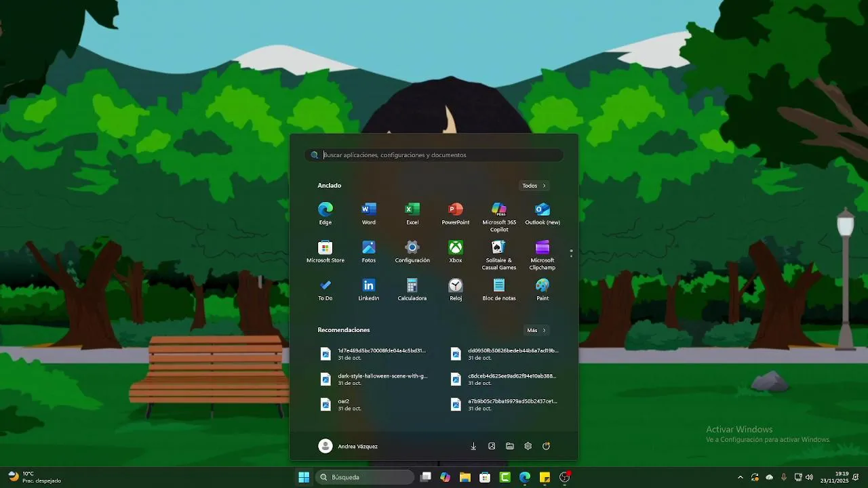Image resolution: width=868 pixels, height=488 pixels.
Task: Launch Calculadora app
Action: point(412,289)
